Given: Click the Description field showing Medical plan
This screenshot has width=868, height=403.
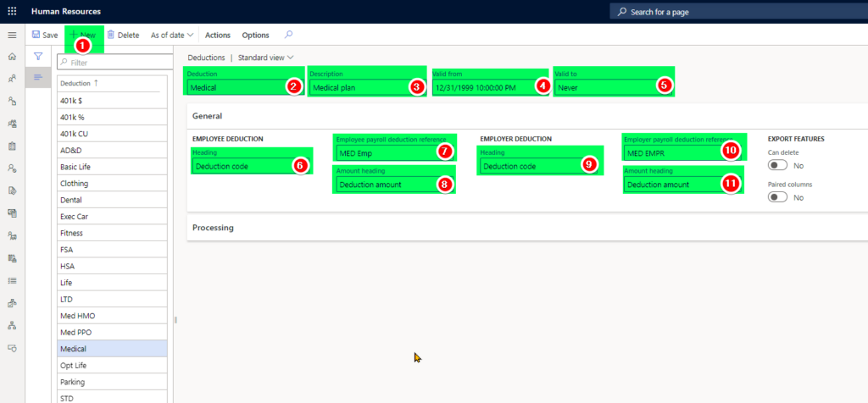Looking at the screenshot, I should 366,87.
